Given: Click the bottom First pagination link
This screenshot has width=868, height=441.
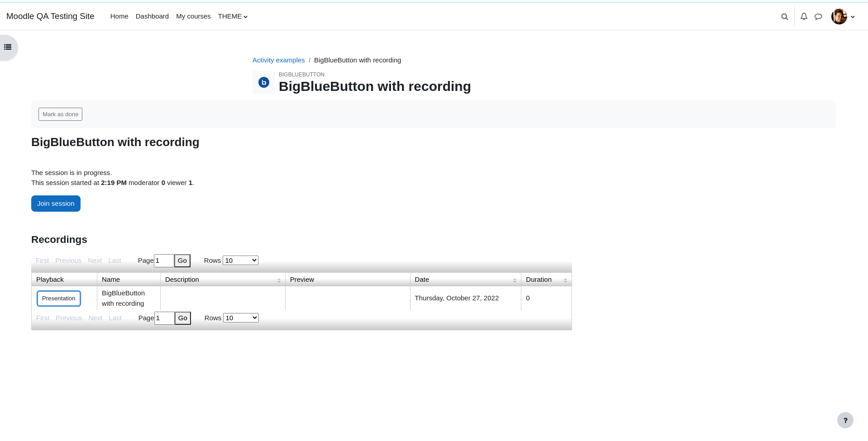Looking at the screenshot, I should pyautogui.click(x=43, y=318).
